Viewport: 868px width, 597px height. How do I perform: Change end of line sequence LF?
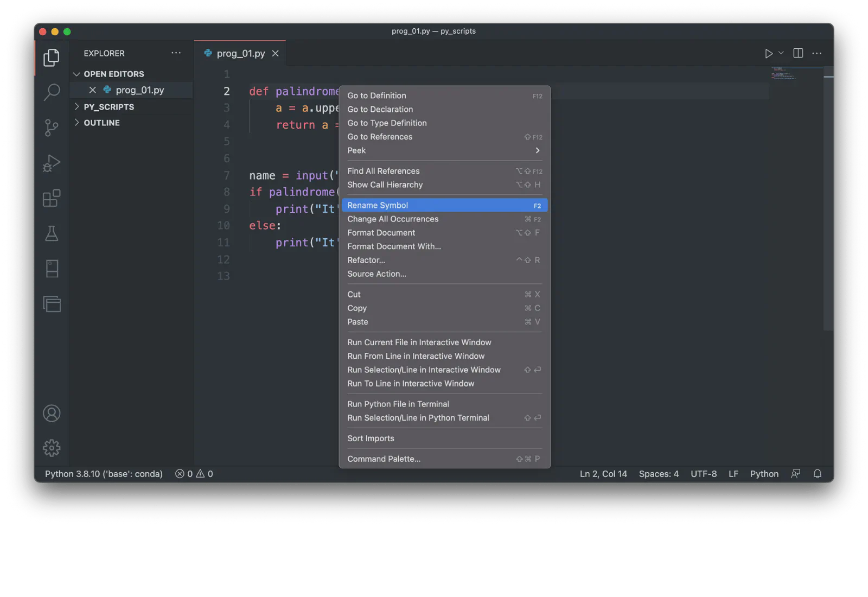pos(733,474)
